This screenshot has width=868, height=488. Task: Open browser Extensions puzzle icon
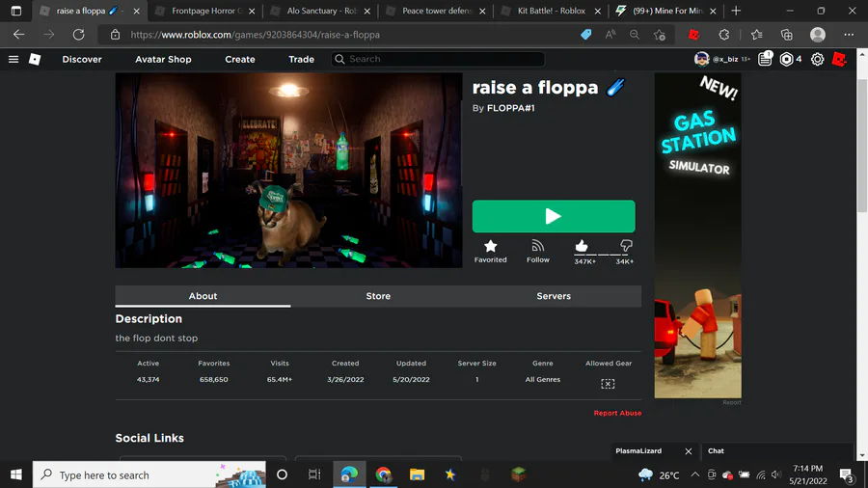point(724,35)
